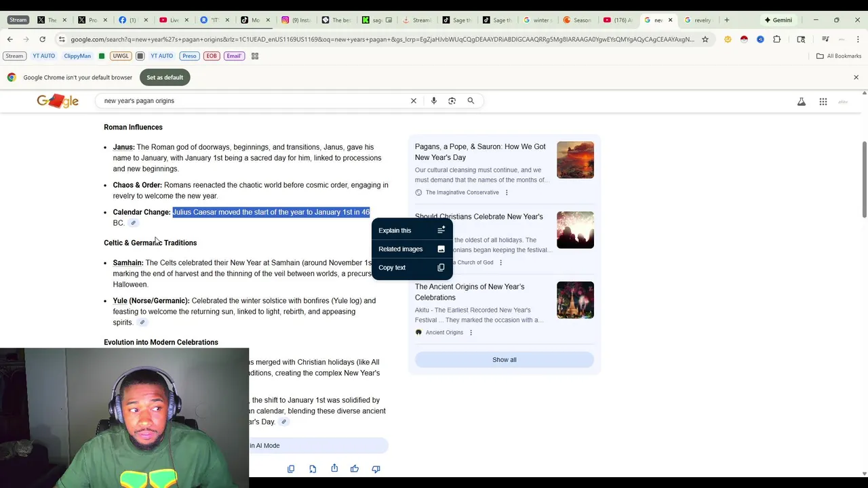
Task: Set Chrome as default browser
Action: pyautogui.click(x=165, y=77)
